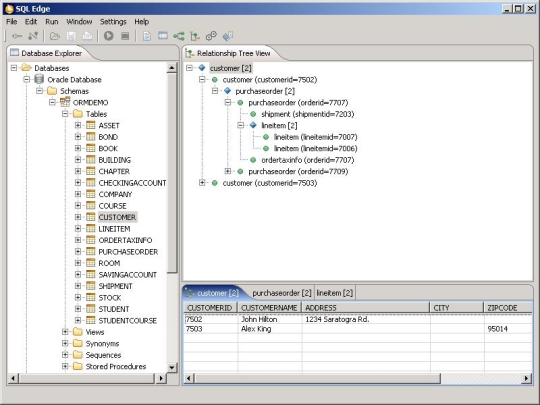Switch to the purchaseorder [2] tab
Screen dimensions: 540x405
click(281, 293)
